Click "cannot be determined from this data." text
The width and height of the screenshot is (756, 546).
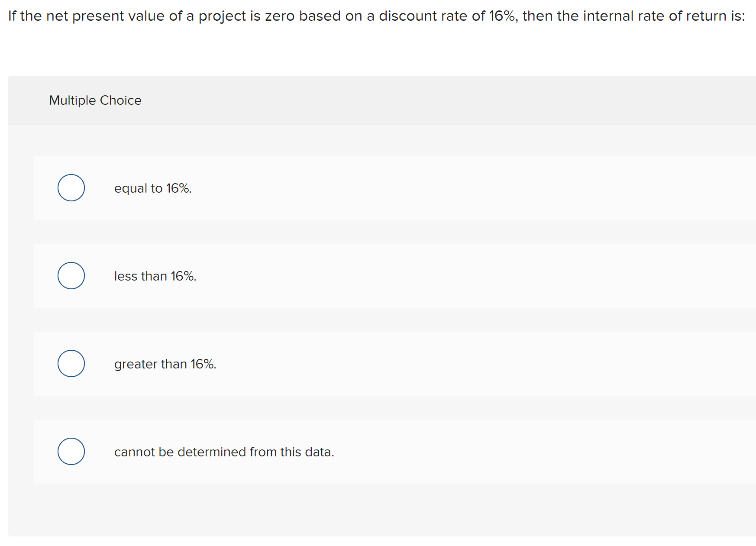pos(224,452)
